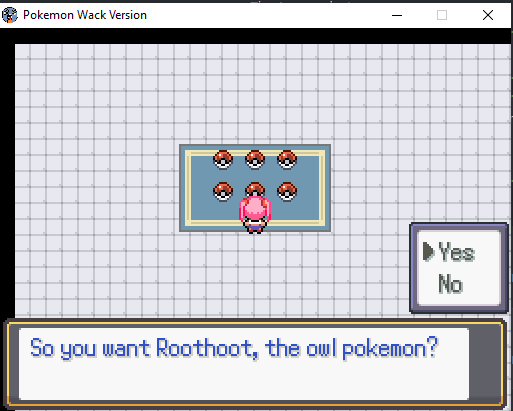Minimize the Pokemon Wack Version window
The image size is (513, 411).
click(x=397, y=15)
